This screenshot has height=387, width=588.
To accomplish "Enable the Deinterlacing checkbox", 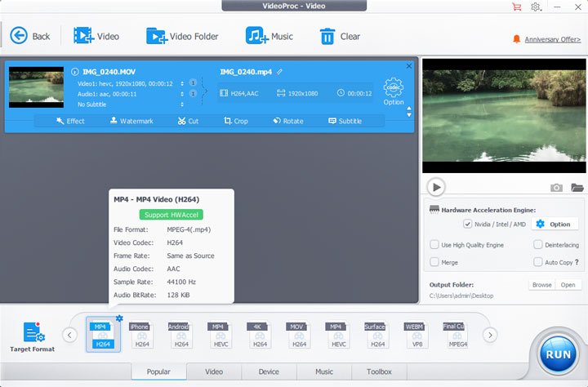I will (x=538, y=245).
